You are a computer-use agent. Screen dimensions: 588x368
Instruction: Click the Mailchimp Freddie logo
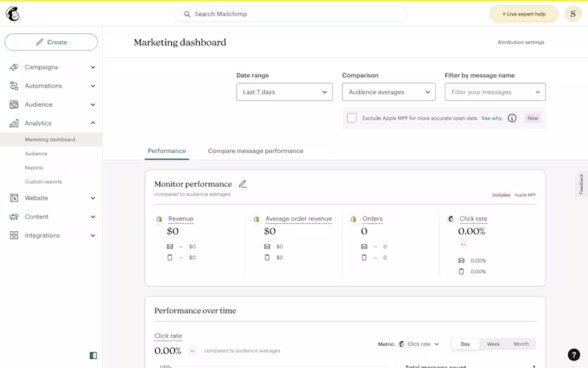[12, 14]
